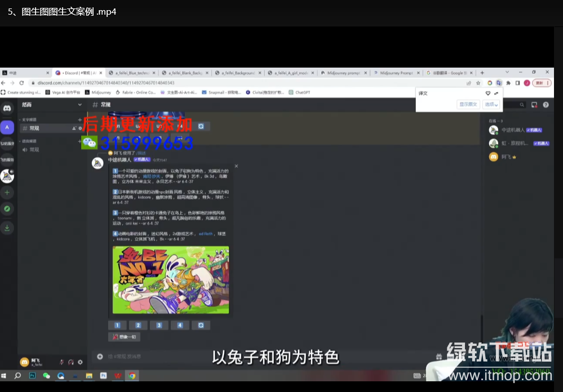The width and height of the screenshot is (563, 392).
Task: Switch to the first Midjourney prompt browser tab
Action: [x=344, y=73]
